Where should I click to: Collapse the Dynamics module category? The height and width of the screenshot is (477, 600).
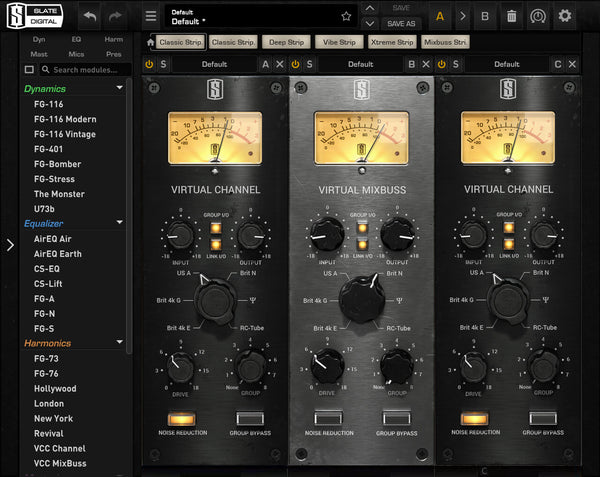click(x=120, y=88)
